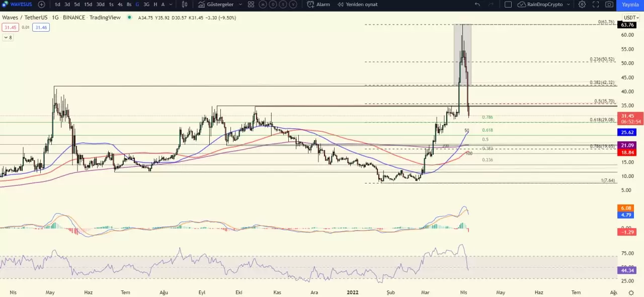The image size is (644, 297).
Task: Click the blue Yayınla publish button
Action: pos(630,5)
